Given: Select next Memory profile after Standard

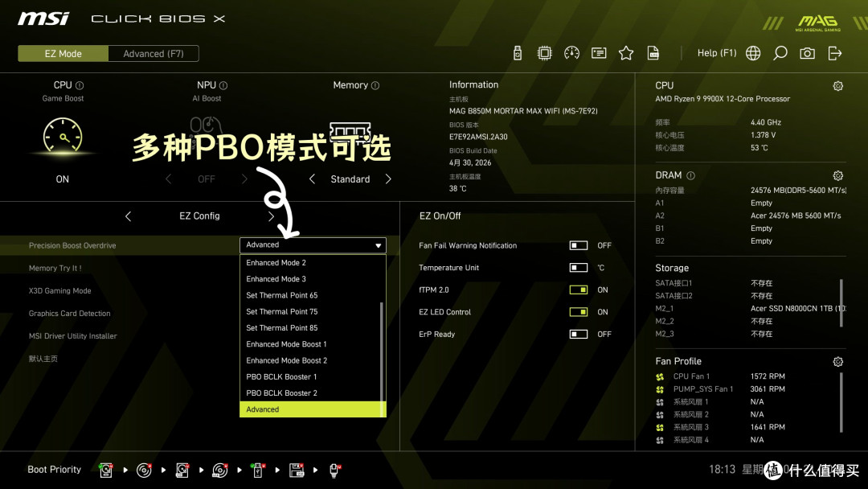Looking at the screenshot, I should click(x=388, y=179).
